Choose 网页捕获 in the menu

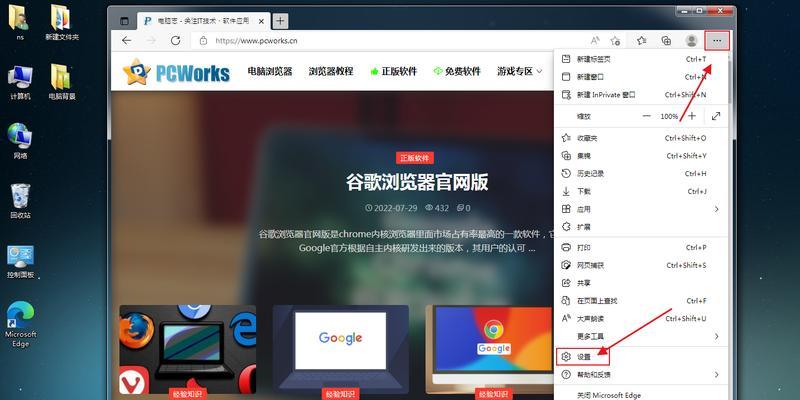(641, 265)
